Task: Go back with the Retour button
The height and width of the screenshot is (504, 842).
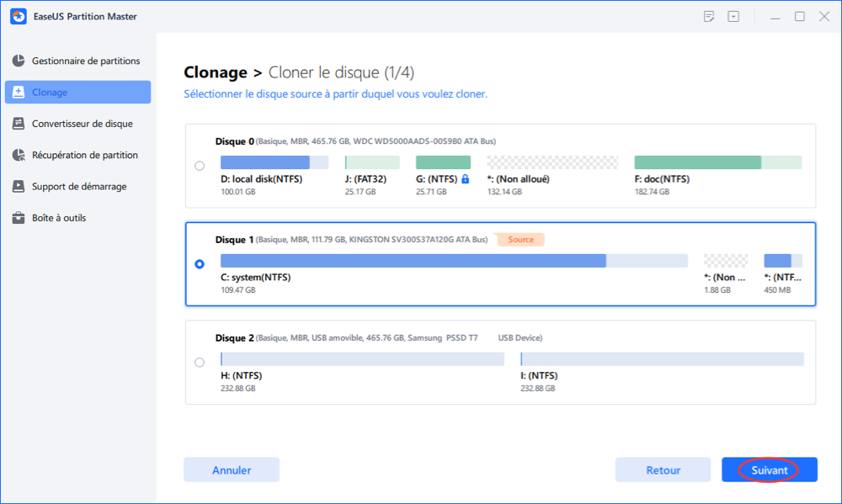Action: tap(663, 470)
